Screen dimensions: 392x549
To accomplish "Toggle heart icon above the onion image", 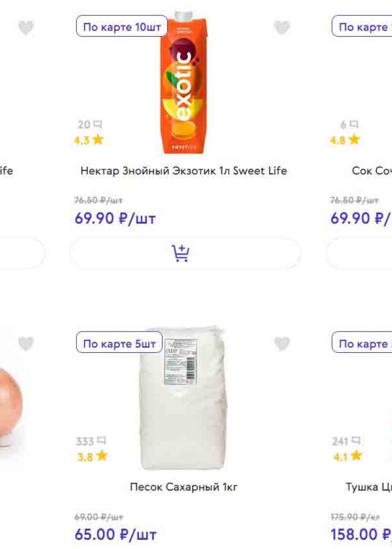I will click(26, 344).
